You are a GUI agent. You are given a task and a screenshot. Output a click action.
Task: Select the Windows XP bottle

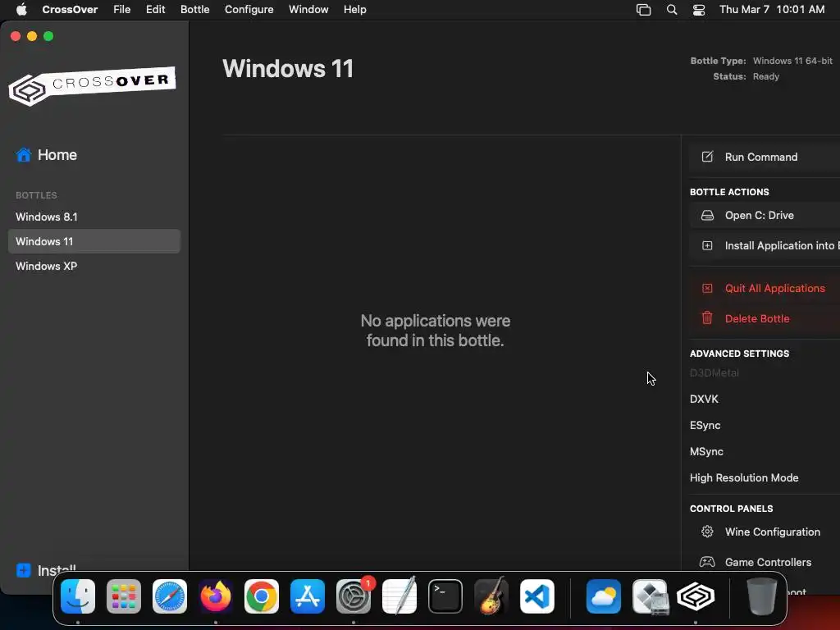pyautogui.click(x=94, y=266)
